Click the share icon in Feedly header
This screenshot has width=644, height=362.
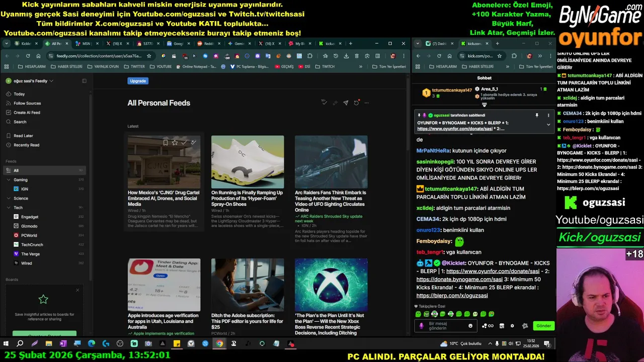(346, 103)
